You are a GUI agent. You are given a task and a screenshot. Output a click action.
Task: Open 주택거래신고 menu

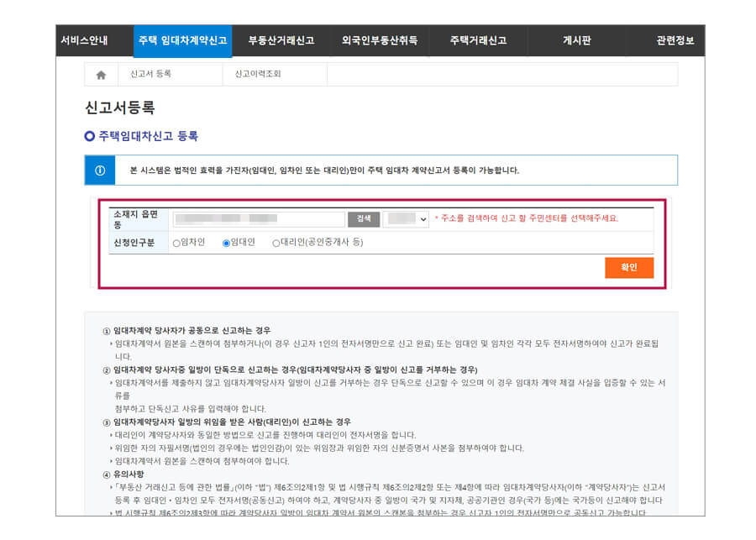pyautogui.click(x=478, y=40)
